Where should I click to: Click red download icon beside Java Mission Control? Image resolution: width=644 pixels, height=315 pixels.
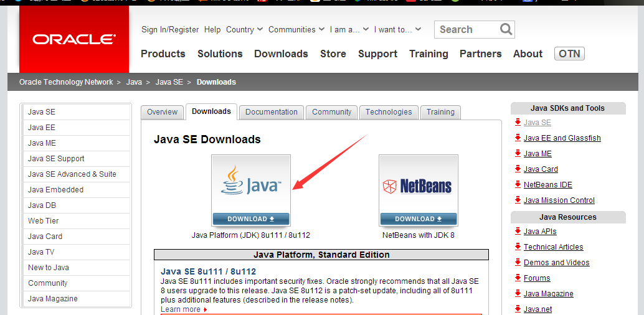click(x=518, y=200)
